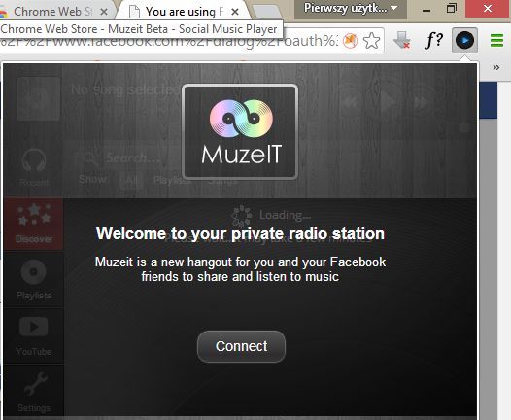Bookmark this page with the star icon

pos(371,41)
